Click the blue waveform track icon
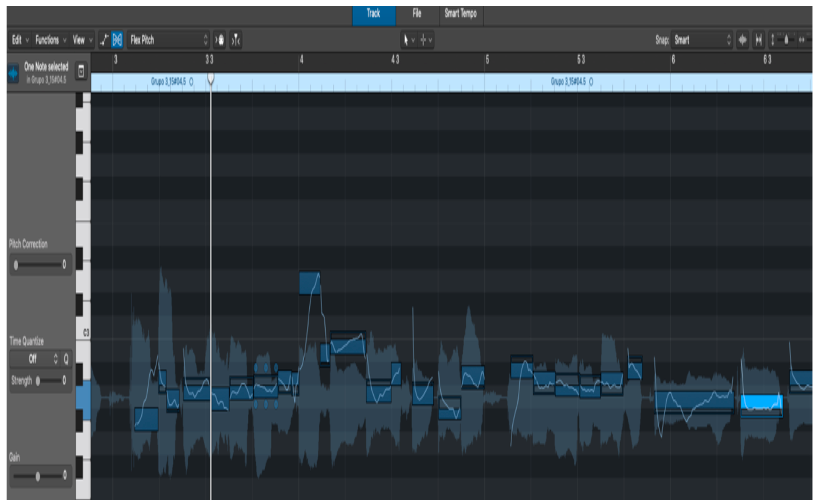Viewport: 823px width, 504px height. (13, 73)
